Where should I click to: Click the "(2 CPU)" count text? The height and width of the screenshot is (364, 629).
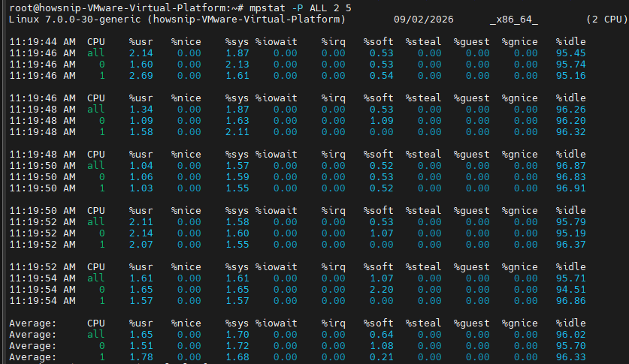[x=607, y=20]
